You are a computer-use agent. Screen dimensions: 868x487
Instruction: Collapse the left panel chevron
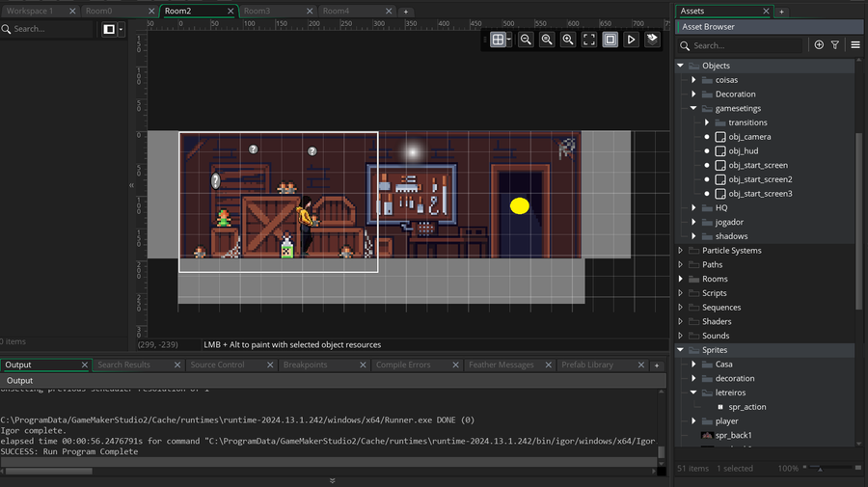click(131, 185)
